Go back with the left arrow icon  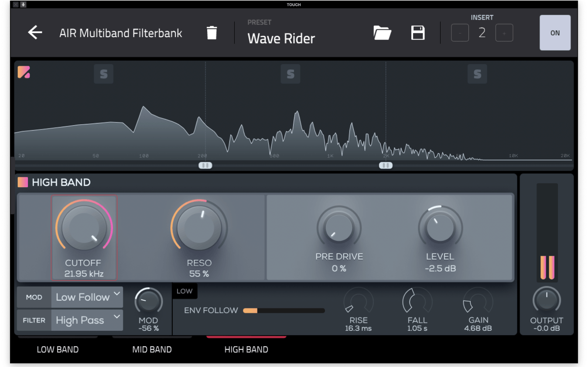35,33
